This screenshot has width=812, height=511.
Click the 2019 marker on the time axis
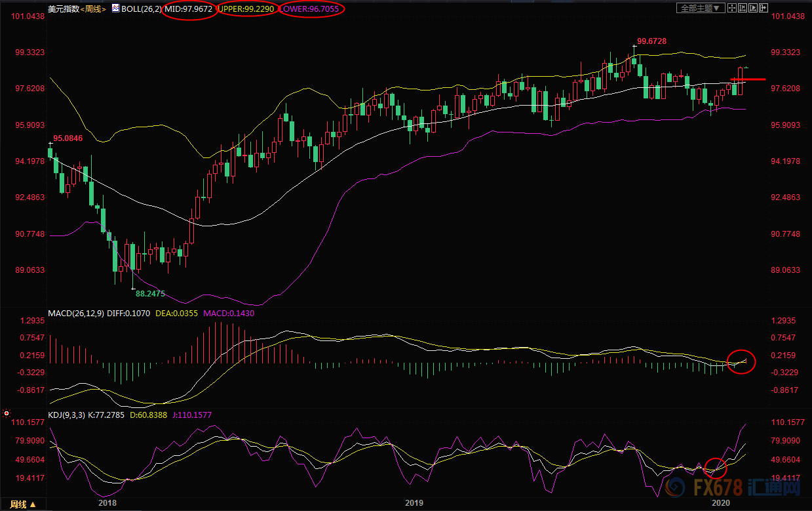pos(414,503)
